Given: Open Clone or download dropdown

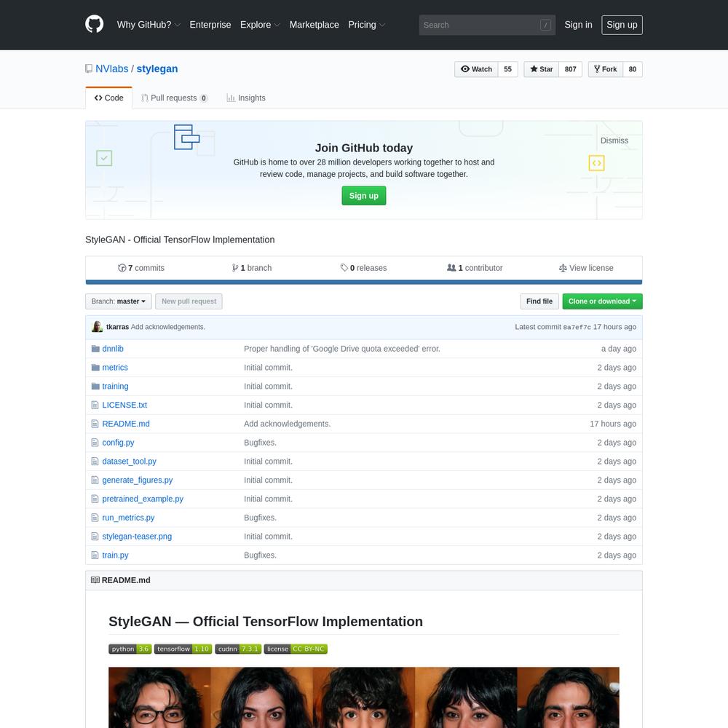Looking at the screenshot, I should [602, 301].
